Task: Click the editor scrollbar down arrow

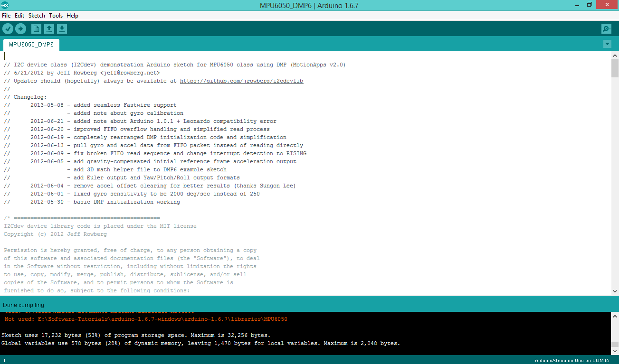Action: point(615,291)
